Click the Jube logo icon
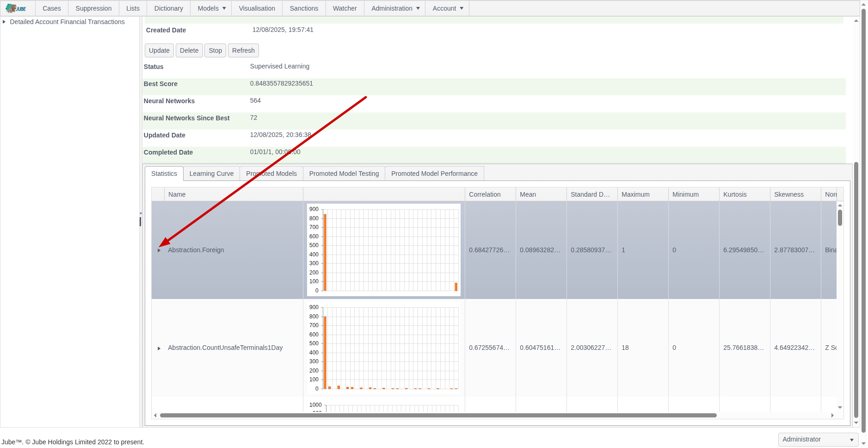The width and height of the screenshot is (868, 448). point(16,8)
